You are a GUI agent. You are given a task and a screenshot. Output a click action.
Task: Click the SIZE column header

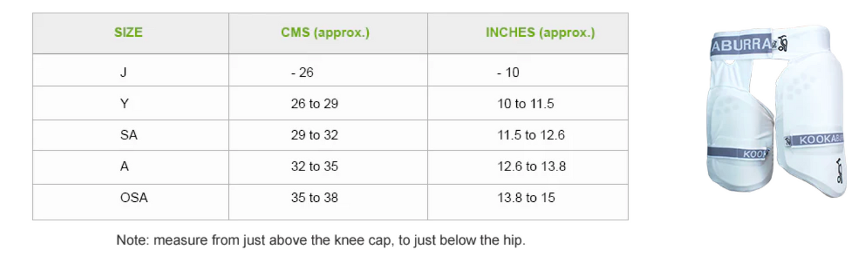click(x=128, y=33)
